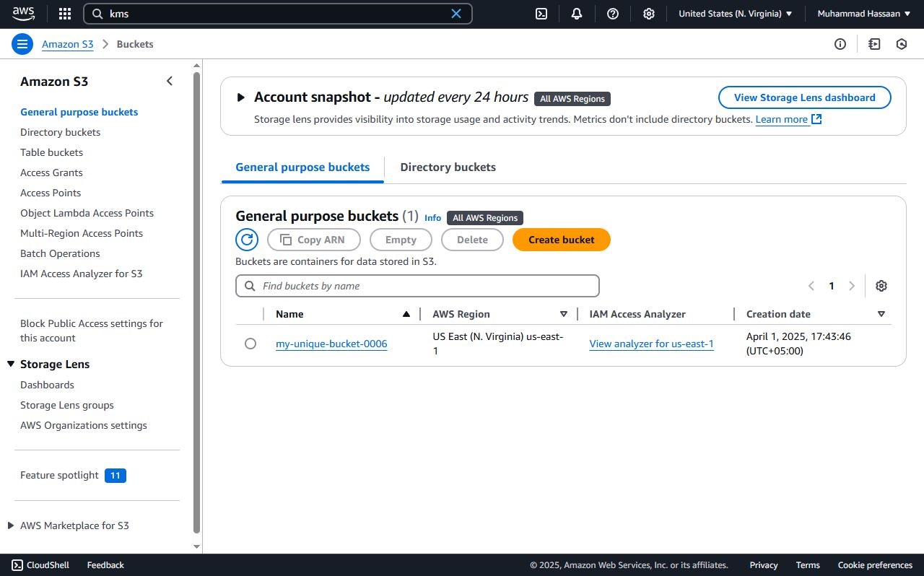
Task: Click View Storage Lens dashboard
Action: pos(805,97)
